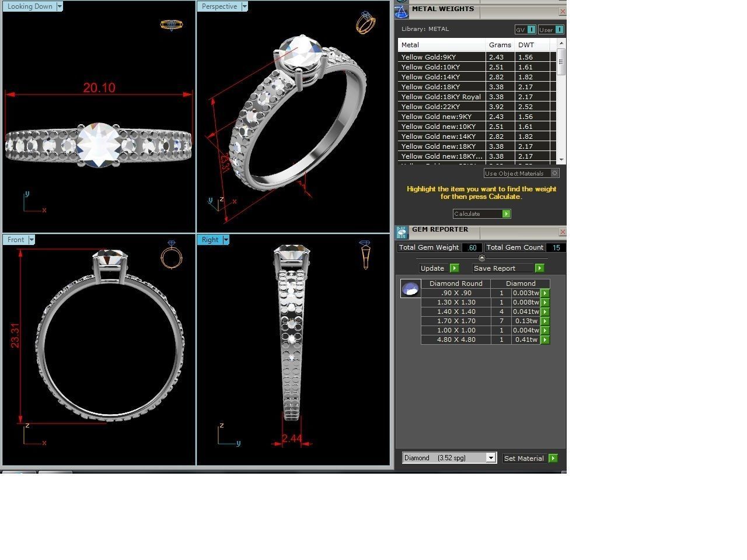Open the Right viewport dropdown arrow
747x560 pixels.
[x=226, y=240]
